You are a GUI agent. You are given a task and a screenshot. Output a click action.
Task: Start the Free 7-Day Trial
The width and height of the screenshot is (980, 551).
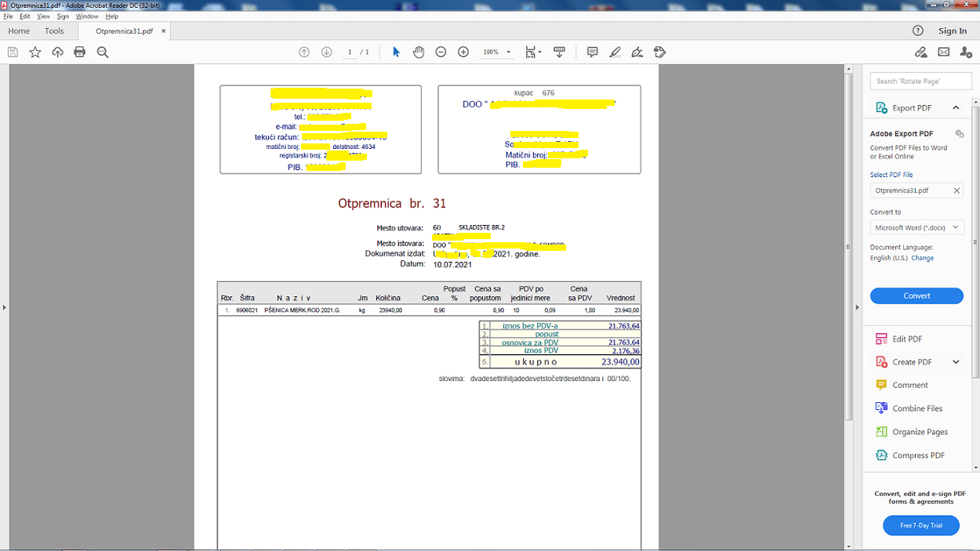[921, 525]
